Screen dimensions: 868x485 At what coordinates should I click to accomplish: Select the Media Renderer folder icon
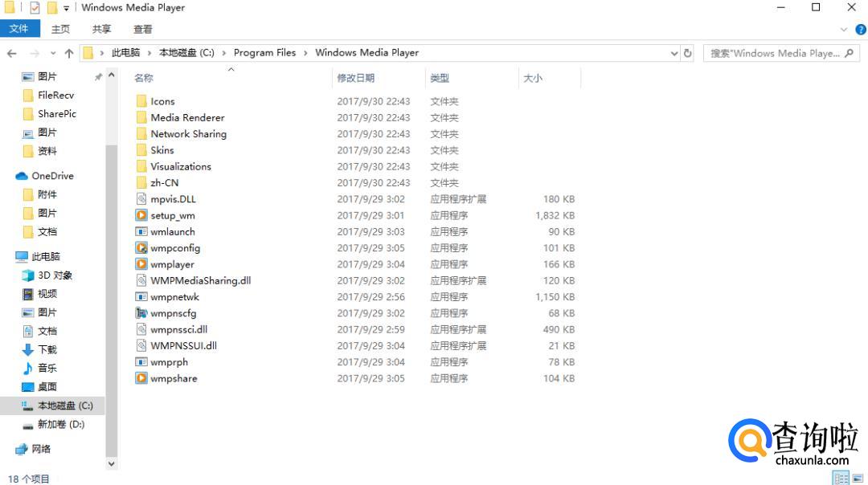[141, 117]
